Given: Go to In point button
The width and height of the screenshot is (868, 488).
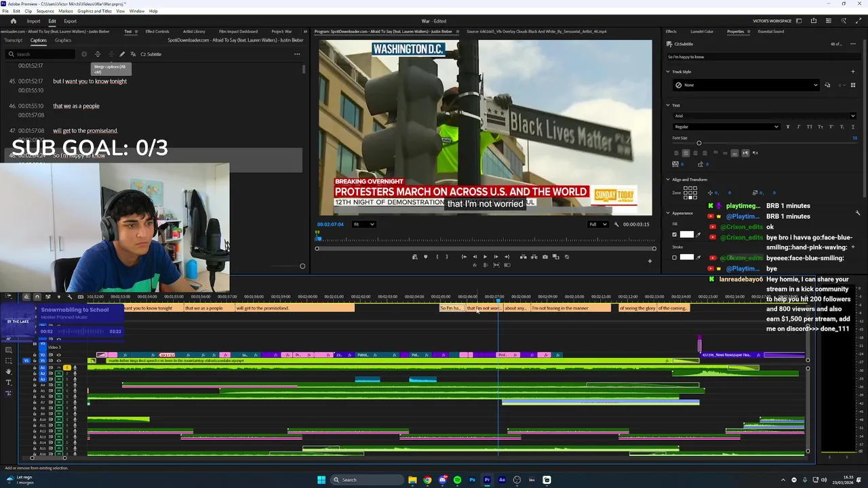Looking at the screenshot, I should coord(464,257).
